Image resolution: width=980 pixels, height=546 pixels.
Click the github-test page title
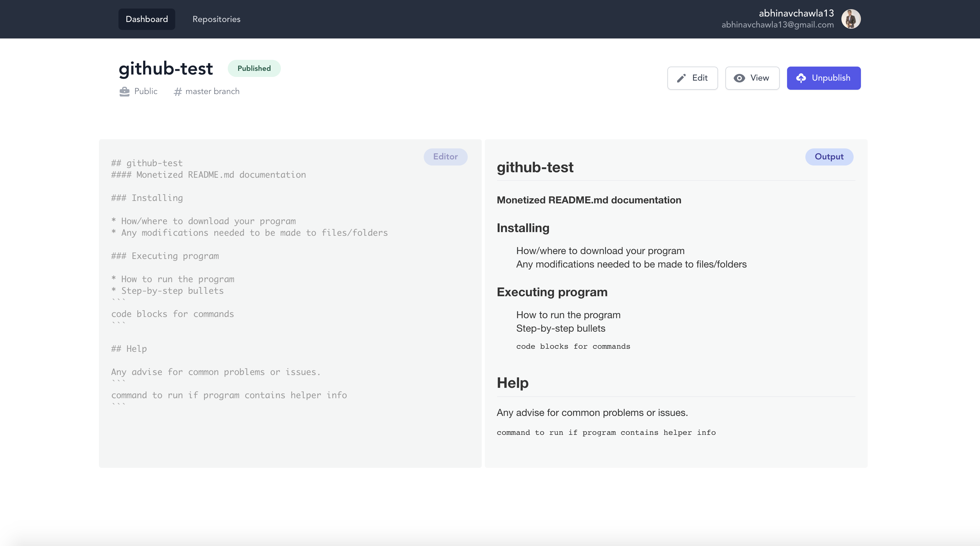[165, 69]
